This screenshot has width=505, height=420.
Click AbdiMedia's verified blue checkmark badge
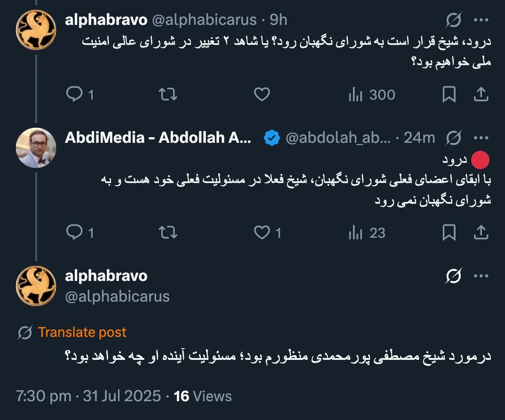pyautogui.click(x=271, y=137)
